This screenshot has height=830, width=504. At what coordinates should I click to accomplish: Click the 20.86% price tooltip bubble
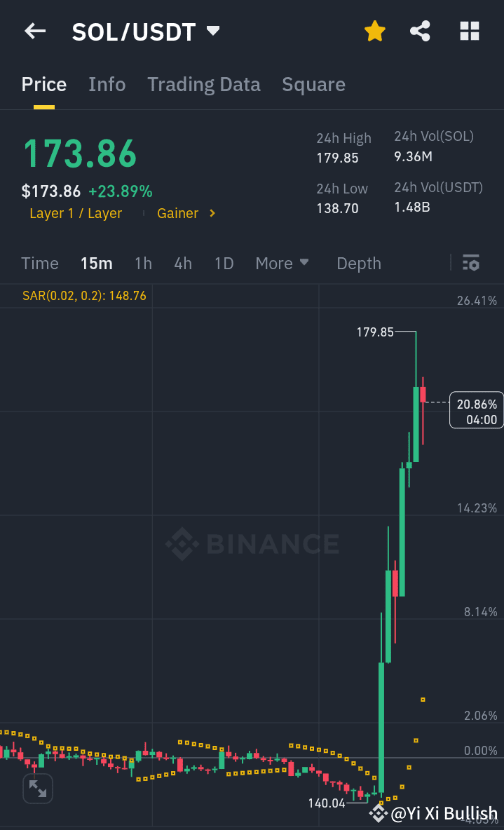478,409
